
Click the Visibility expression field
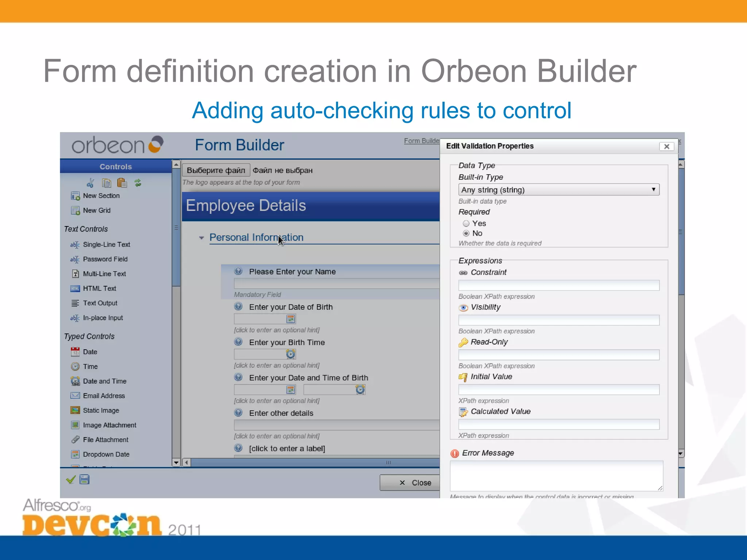click(559, 320)
